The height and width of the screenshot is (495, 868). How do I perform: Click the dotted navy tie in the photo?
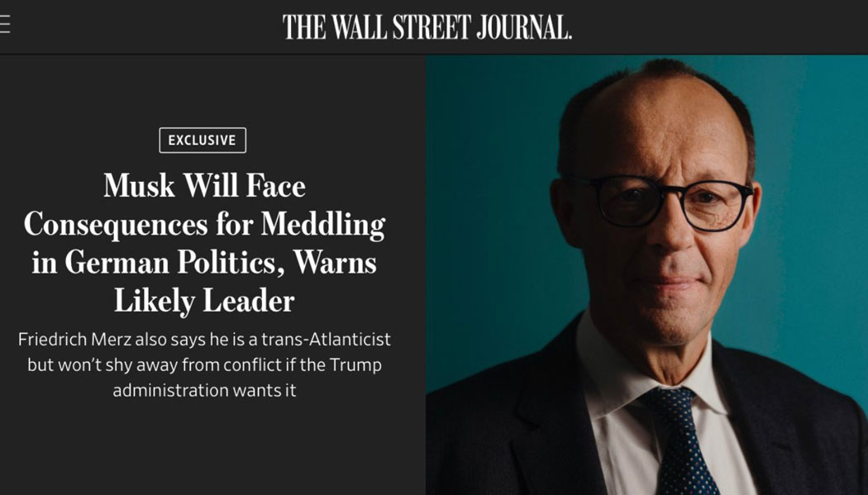680,440
